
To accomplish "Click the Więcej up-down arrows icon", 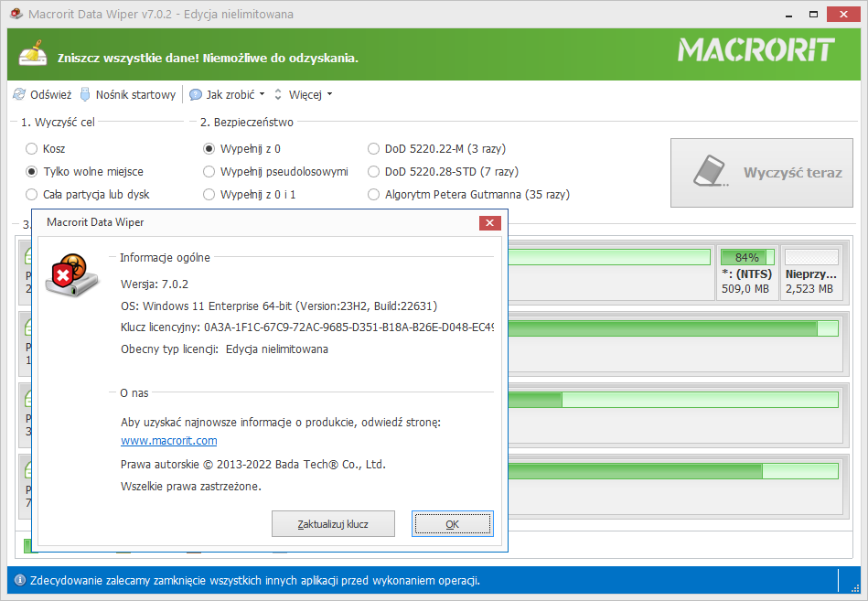I will (x=278, y=94).
